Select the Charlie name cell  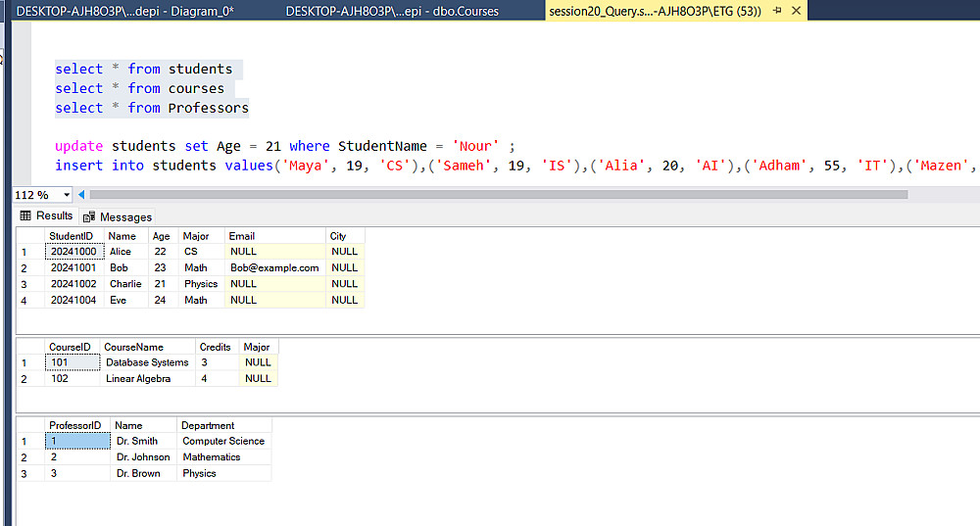pos(125,284)
